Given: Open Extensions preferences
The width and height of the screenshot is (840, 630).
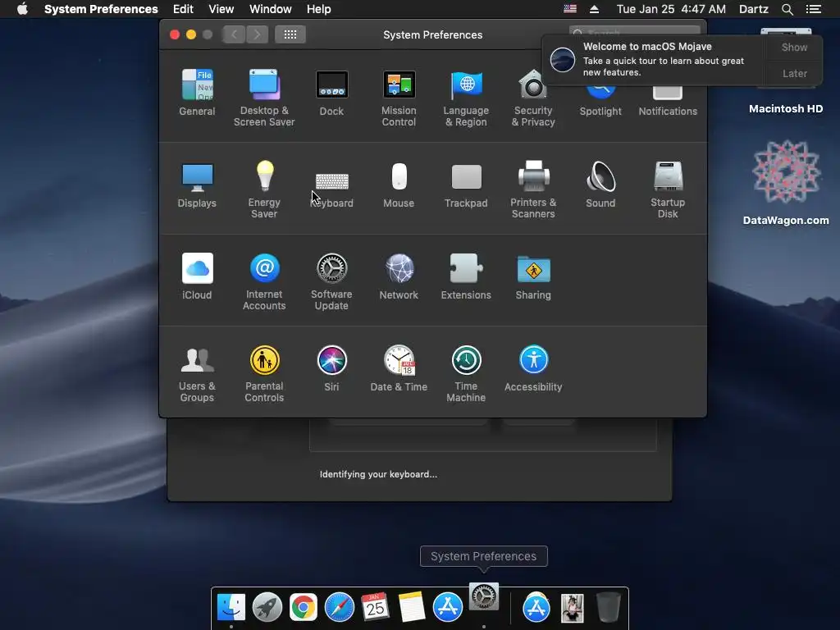Looking at the screenshot, I should pyautogui.click(x=466, y=276).
